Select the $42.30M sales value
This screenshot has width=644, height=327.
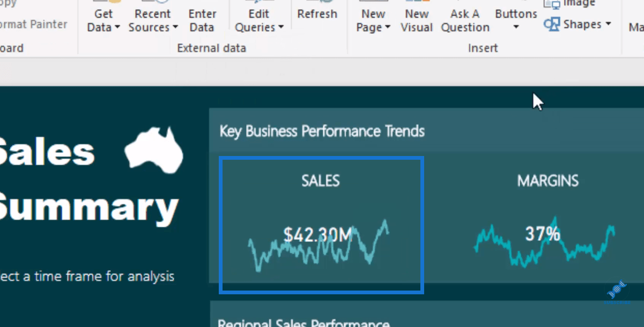[x=318, y=234]
